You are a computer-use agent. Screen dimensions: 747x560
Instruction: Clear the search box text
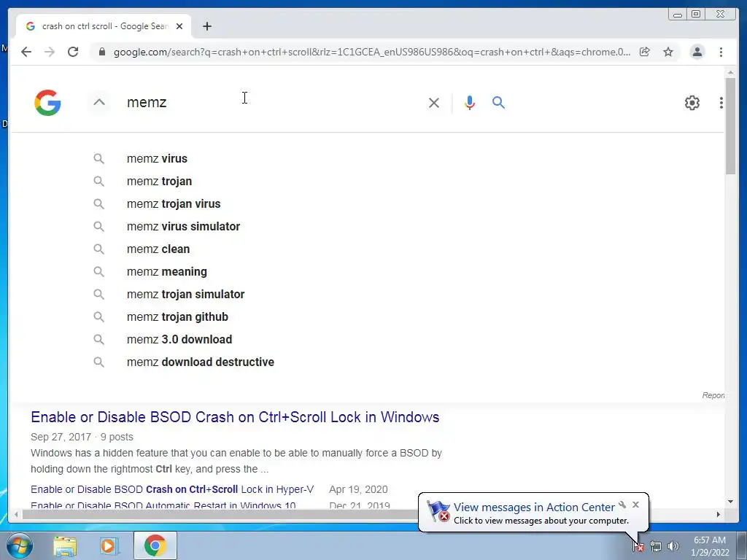point(433,102)
